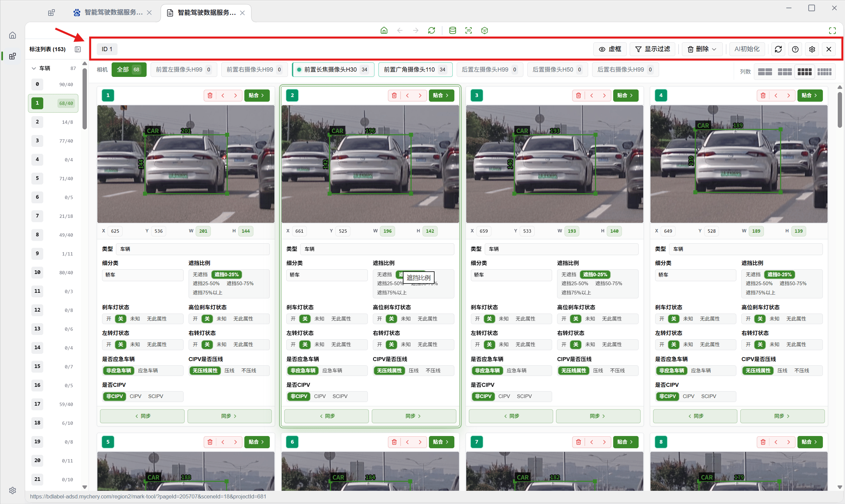Go to previous frame on card 1

pyautogui.click(x=223, y=95)
